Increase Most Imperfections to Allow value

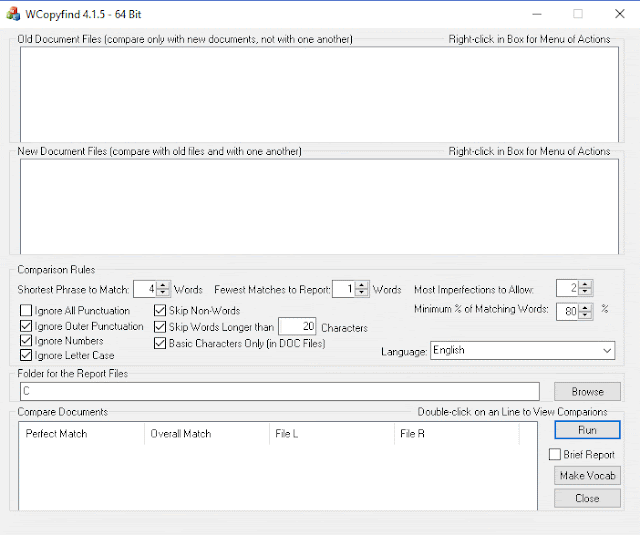[585, 284]
